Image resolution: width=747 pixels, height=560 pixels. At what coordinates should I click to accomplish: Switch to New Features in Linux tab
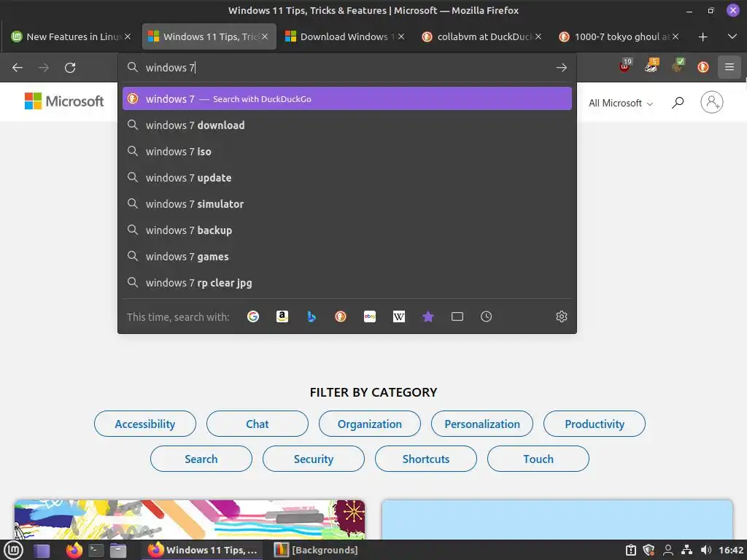[71, 36]
